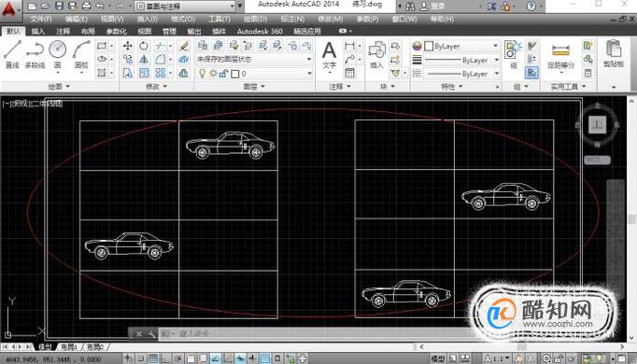The width and height of the screenshot is (637, 364).
Task: Activate the Array tool in Modify panel
Action: (161, 73)
